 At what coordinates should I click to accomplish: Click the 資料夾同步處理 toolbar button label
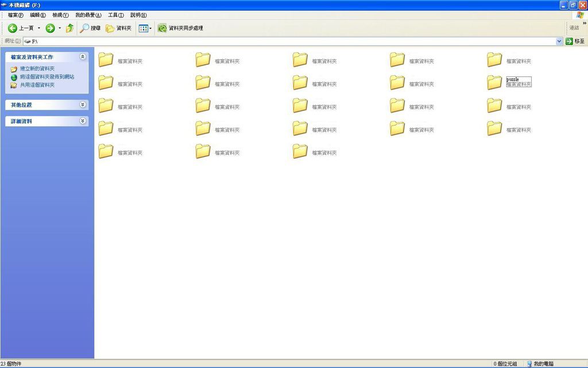(x=185, y=28)
